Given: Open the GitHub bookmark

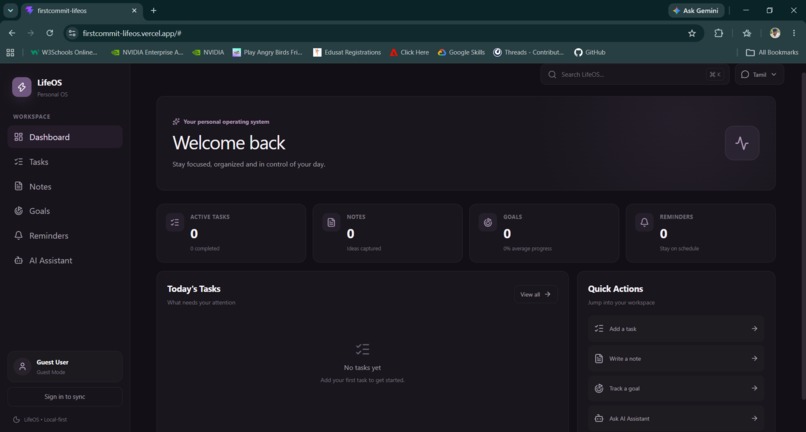Looking at the screenshot, I should pyautogui.click(x=590, y=52).
